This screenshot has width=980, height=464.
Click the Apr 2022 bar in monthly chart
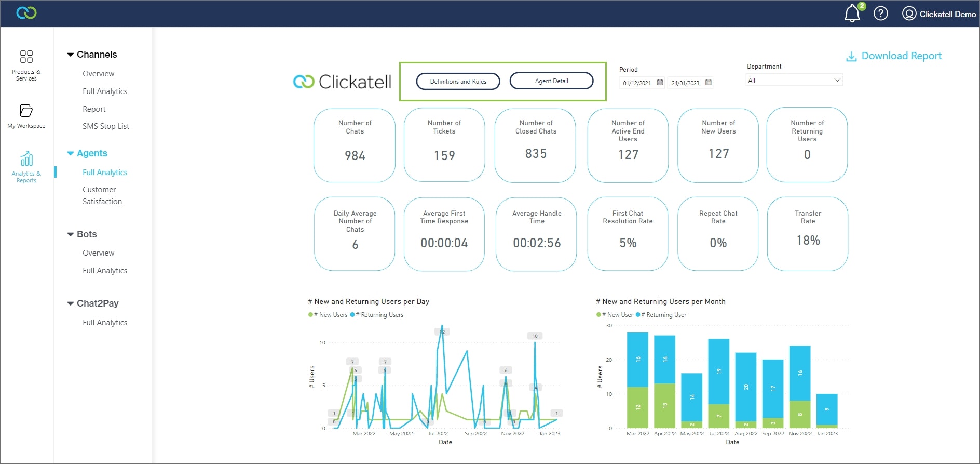665,382
